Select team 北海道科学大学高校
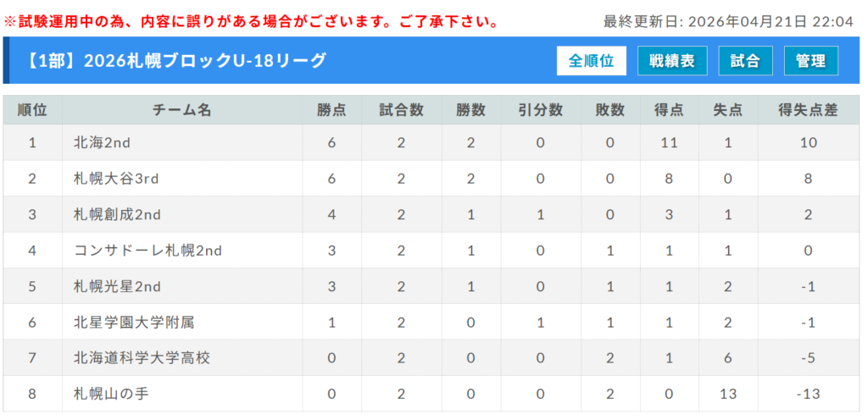The width and height of the screenshot is (868, 420). 142,358
